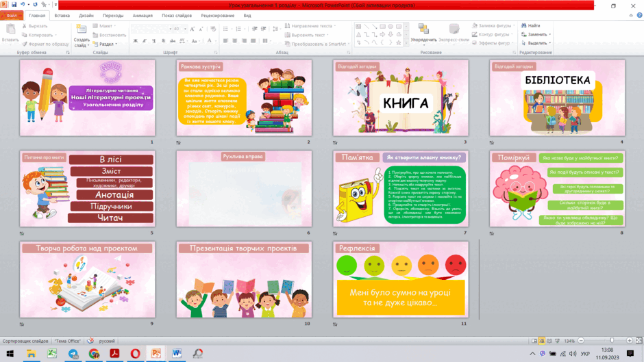The image size is (644, 362).
Task: Click Найти binoculars icon
Action: [523, 25]
